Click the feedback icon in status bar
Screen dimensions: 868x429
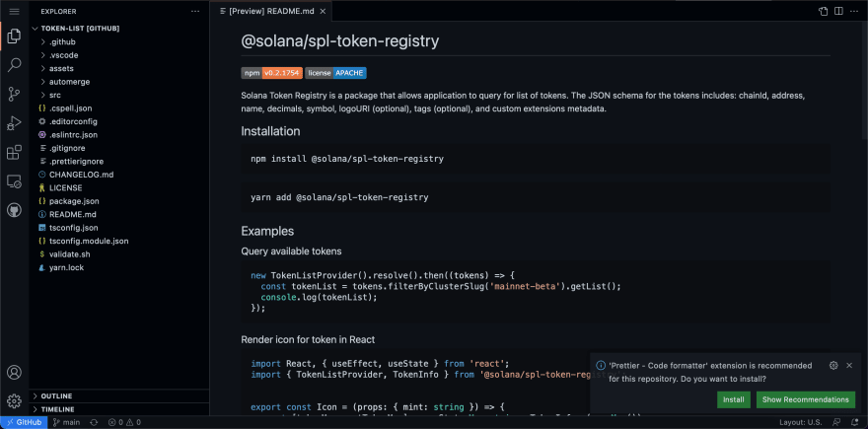click(x=836, y=422)
